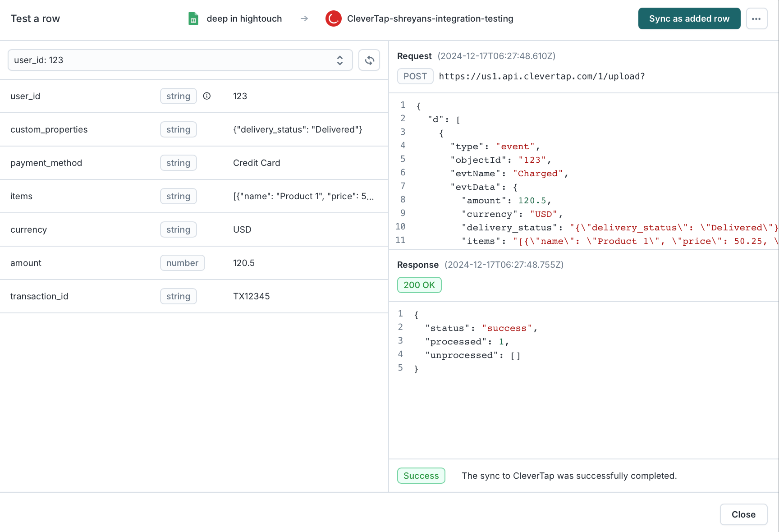Click the user_id value 123
This screenshot has width=779, height=532.
[x=240, y=96]
